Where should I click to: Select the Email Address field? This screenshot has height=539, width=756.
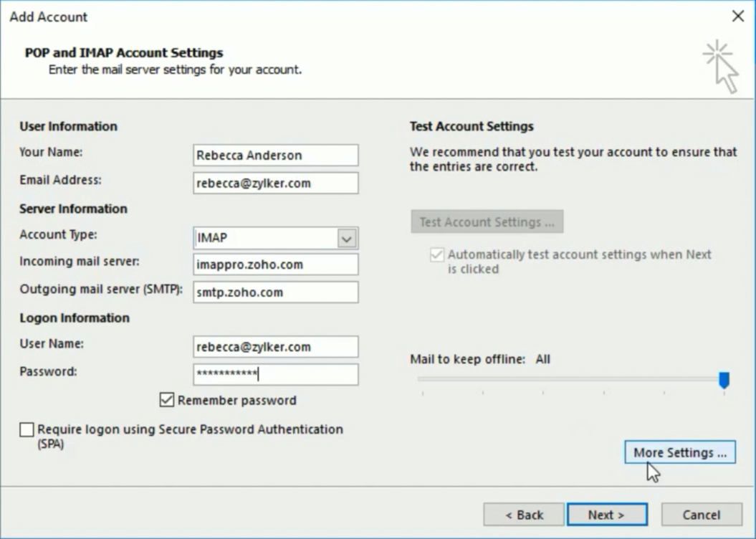coord(276,183)
